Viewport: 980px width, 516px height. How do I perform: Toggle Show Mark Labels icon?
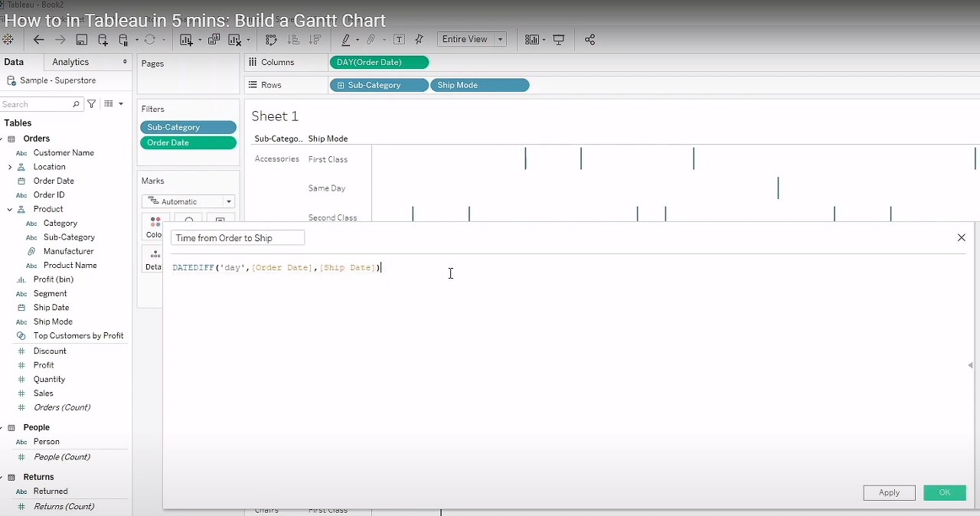click(399, 40)
